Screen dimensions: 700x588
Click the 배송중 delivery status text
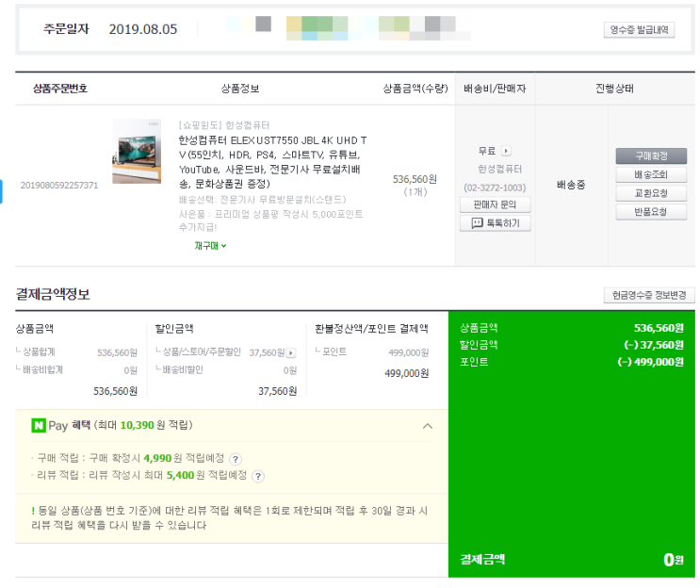coord(571,185)
